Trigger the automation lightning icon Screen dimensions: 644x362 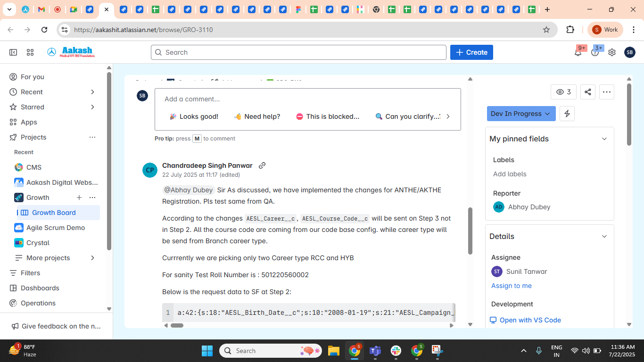click(567, 114)
